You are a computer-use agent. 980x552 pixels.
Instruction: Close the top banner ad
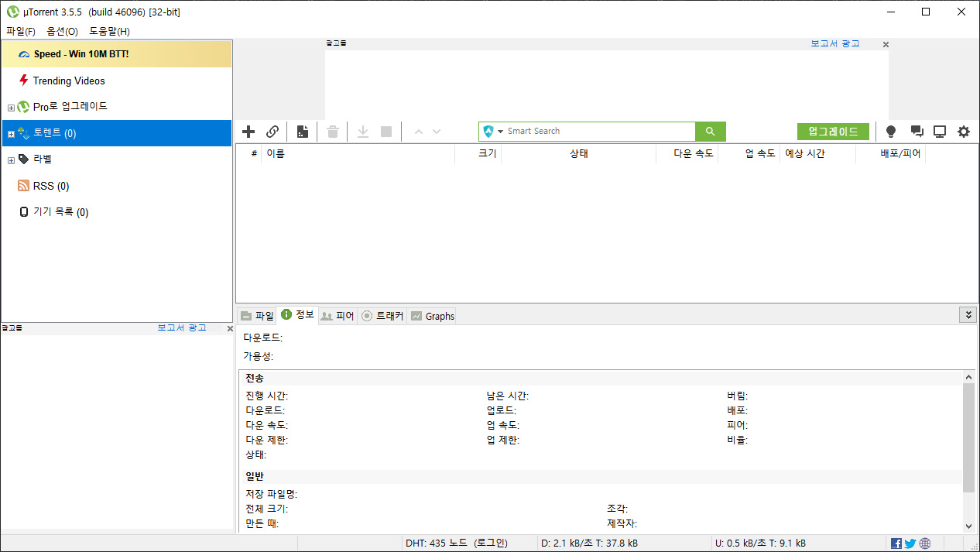tap(886, 45)
